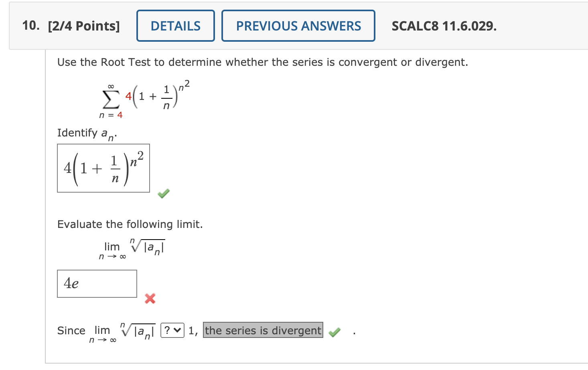
Task: Click the 'Identify a_n' prompt text
Action: pos(86,134)
